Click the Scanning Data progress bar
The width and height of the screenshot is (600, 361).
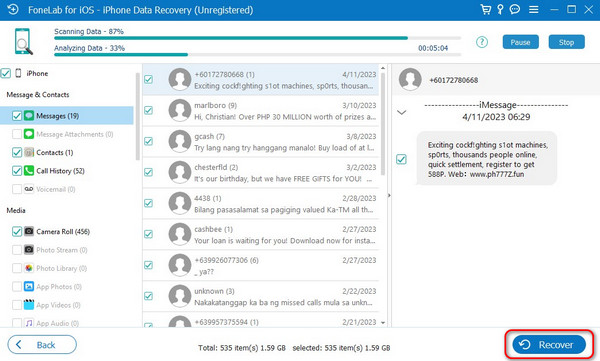258,38
